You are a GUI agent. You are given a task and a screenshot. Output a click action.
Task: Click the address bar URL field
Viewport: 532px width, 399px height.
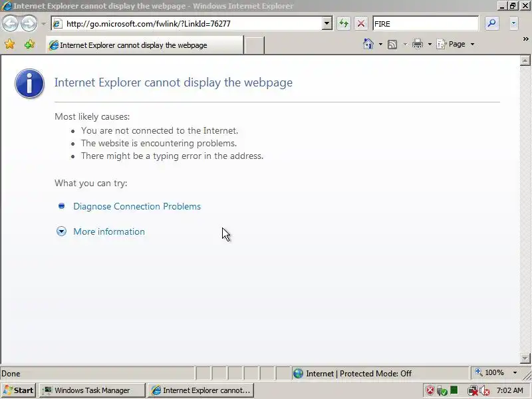pyautogui.click(x=192, y=24)
